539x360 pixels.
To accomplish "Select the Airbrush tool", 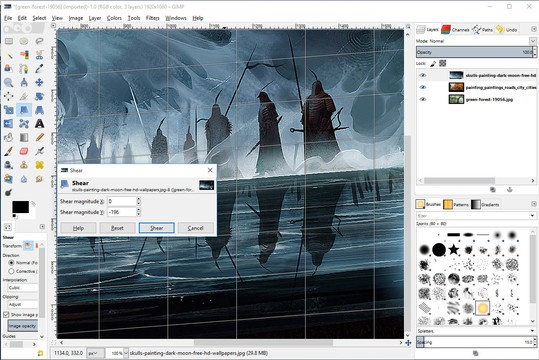I will (x=39, y=151).
